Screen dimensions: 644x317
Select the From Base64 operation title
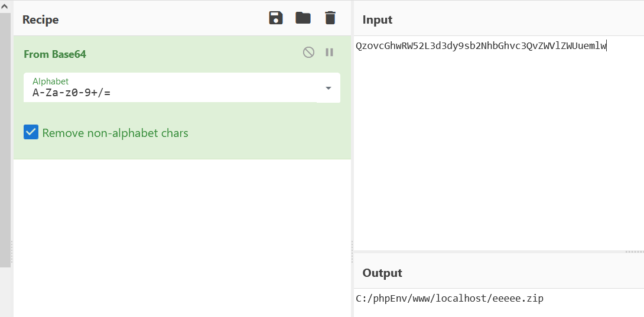[x=55, y=54]
